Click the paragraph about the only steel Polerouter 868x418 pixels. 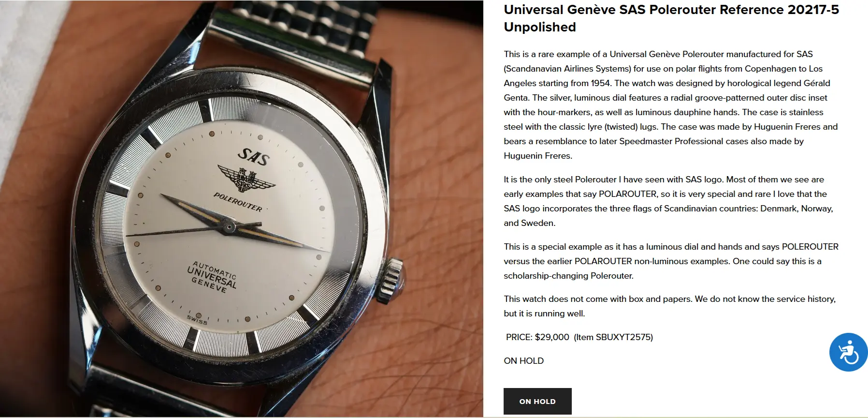[669, 201]
